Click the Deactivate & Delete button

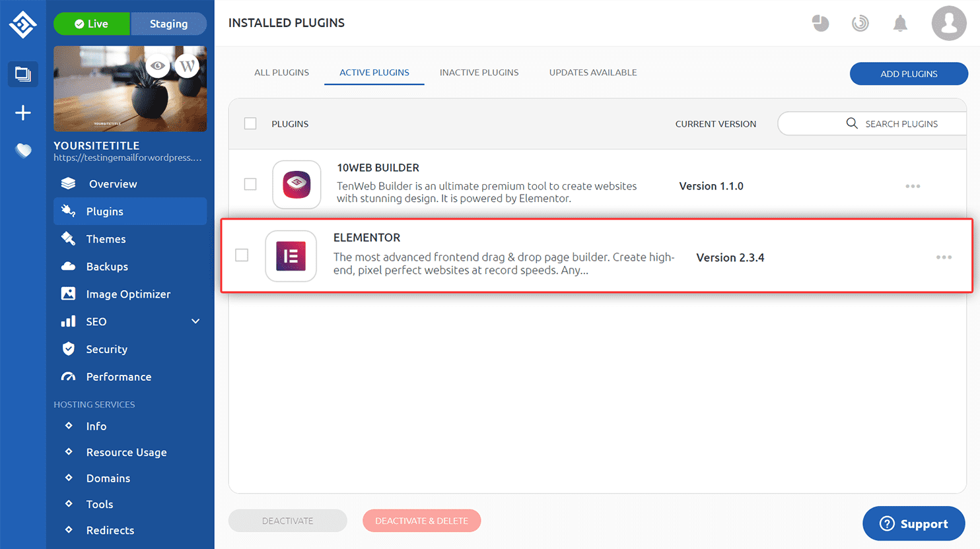[x=421, y=521]
